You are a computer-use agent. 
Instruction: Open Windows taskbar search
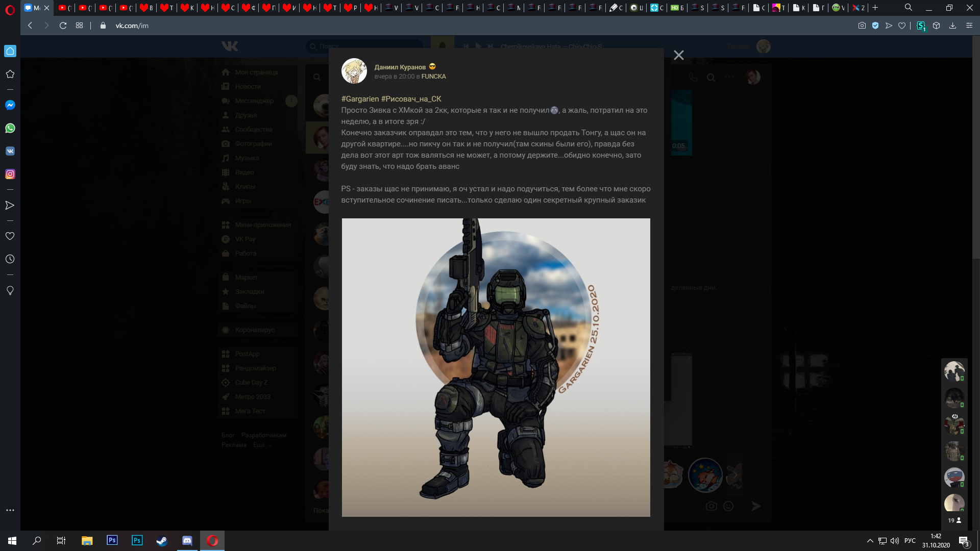coord(37,541)
